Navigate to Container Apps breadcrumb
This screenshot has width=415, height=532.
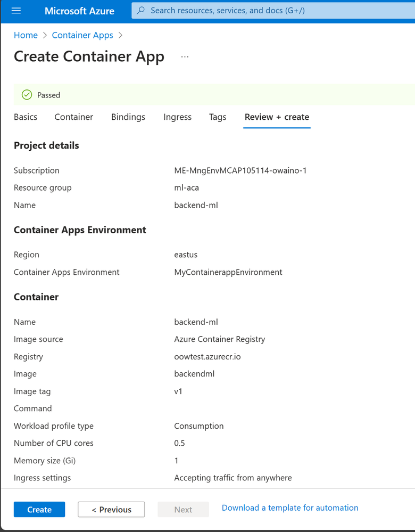(x=82, y=35)
